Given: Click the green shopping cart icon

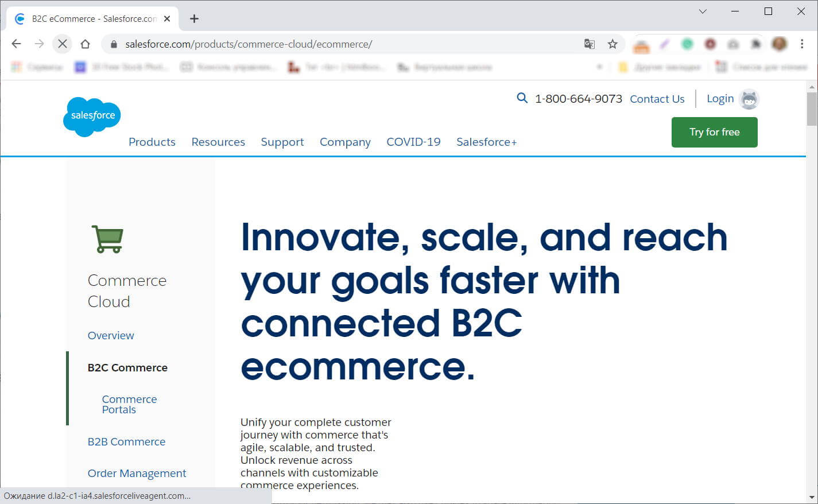Looking at the screenshot, I should (x=107, y=239).
